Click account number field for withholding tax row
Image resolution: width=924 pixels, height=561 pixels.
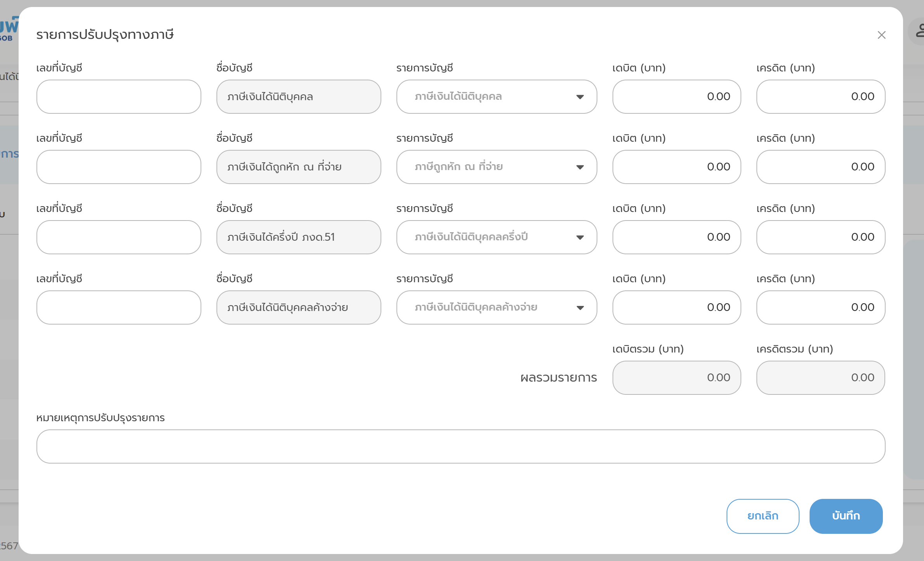click(x=119, y=167)
